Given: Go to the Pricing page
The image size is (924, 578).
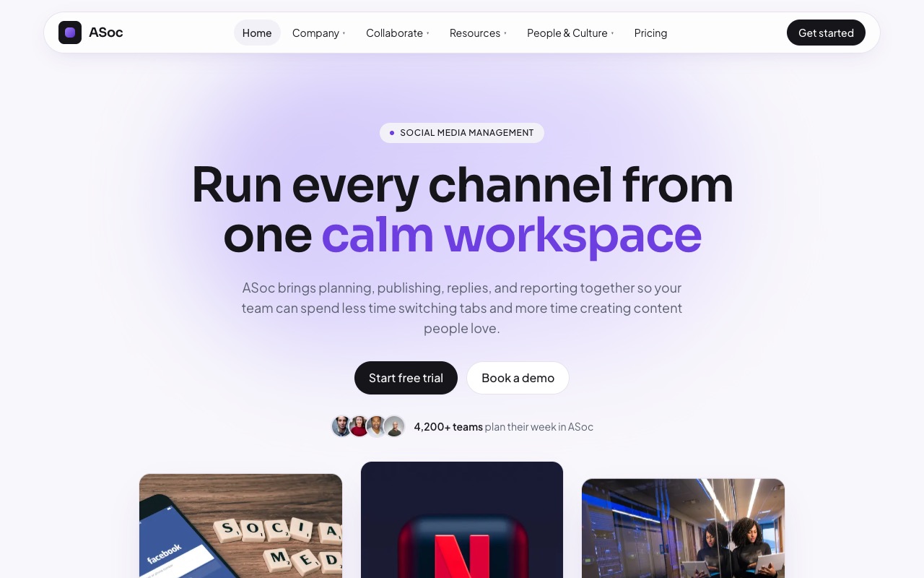Looking at the screenshot, I should (650, 33).
